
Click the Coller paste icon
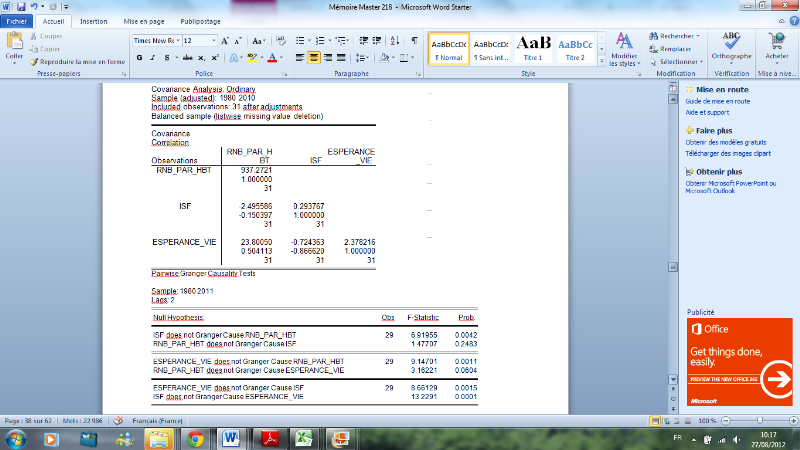point(14,42)
